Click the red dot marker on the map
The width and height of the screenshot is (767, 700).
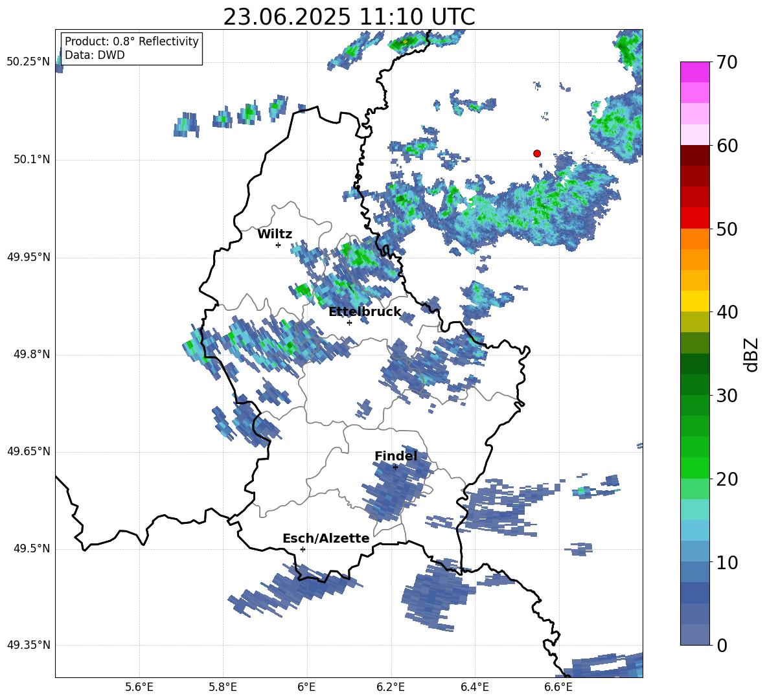pyautogui.click(x=537, y=153)
